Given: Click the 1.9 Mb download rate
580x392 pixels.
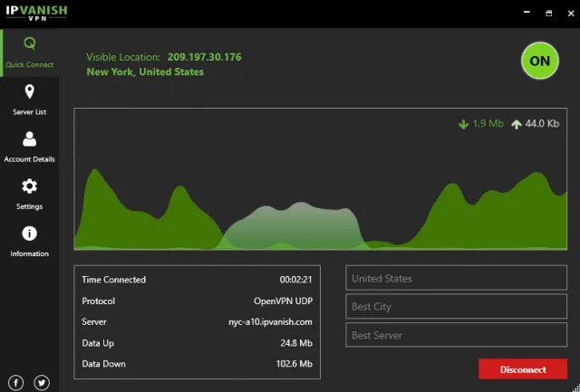Looking at the screenshot, I should 488,123.
